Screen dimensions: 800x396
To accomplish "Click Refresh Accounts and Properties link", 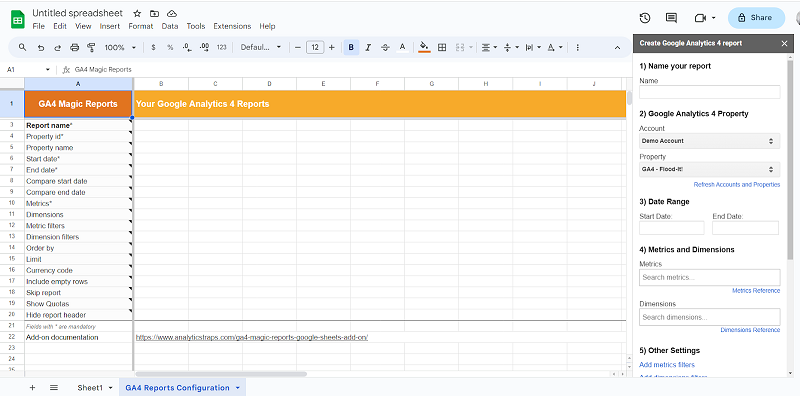I will coord(737,184).
